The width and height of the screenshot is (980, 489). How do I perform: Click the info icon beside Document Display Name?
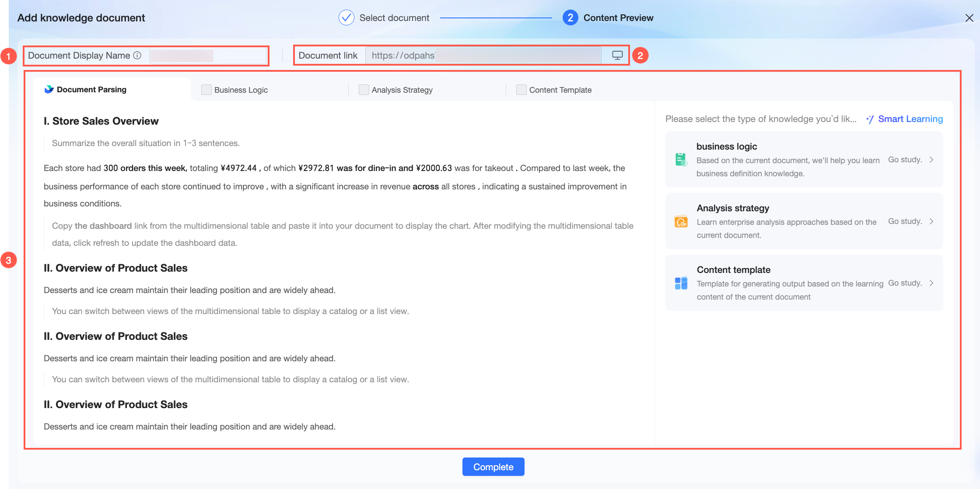[137, 56]
